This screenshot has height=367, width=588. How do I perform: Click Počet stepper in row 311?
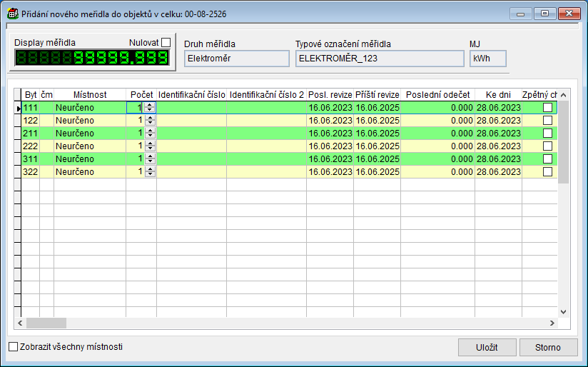click(149, 159)
